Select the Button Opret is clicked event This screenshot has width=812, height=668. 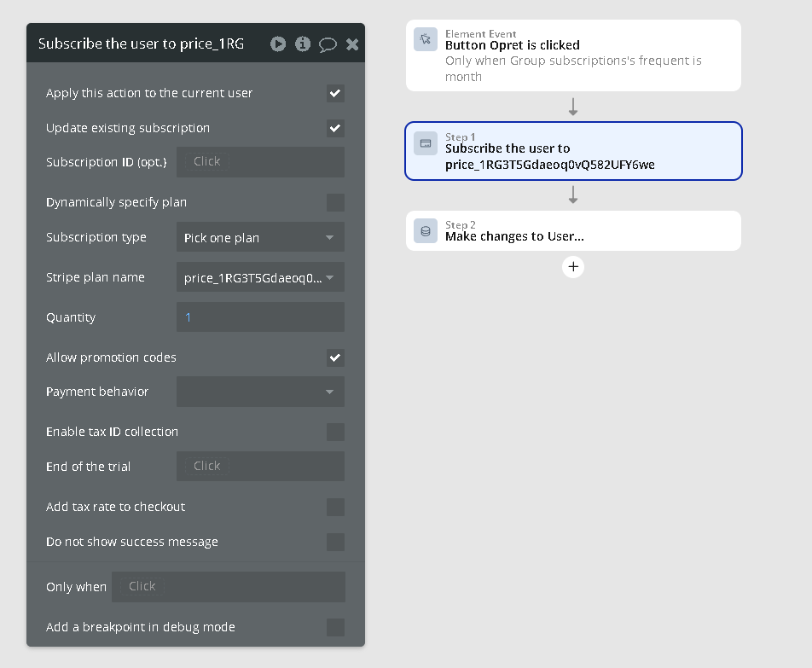573,55
